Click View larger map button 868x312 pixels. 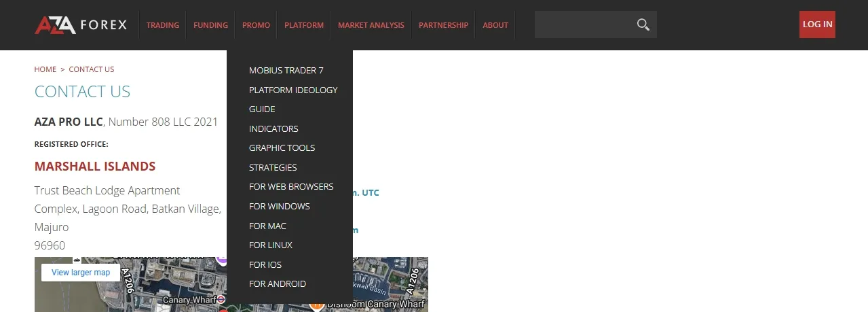click(81, 273)
